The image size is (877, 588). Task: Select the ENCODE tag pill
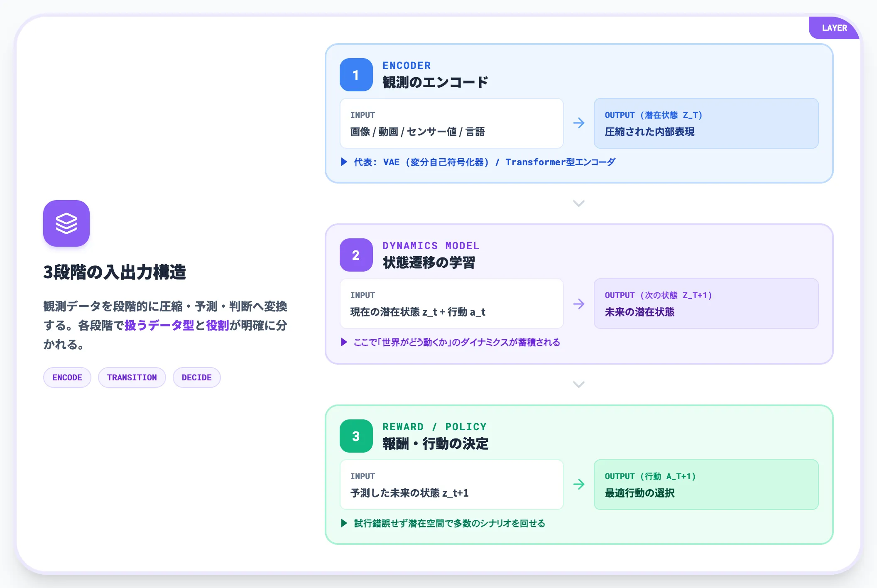[x=67, y=377]
